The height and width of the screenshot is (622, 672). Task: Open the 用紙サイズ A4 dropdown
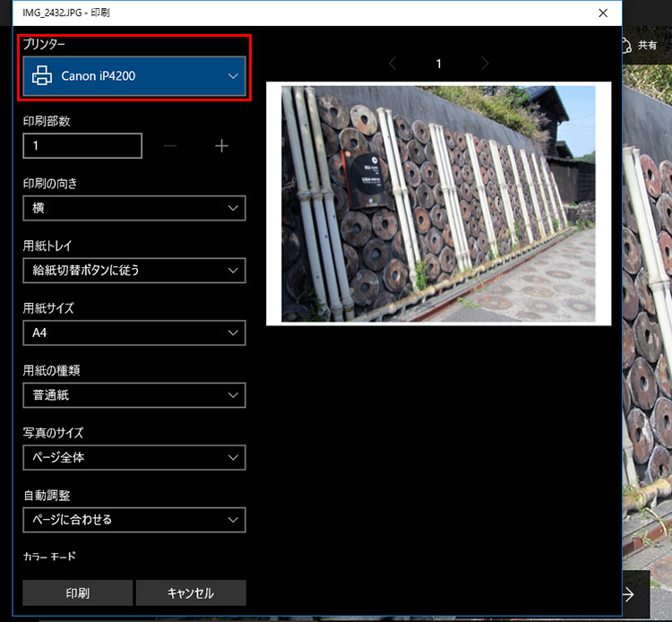click(x=134, y=333)
